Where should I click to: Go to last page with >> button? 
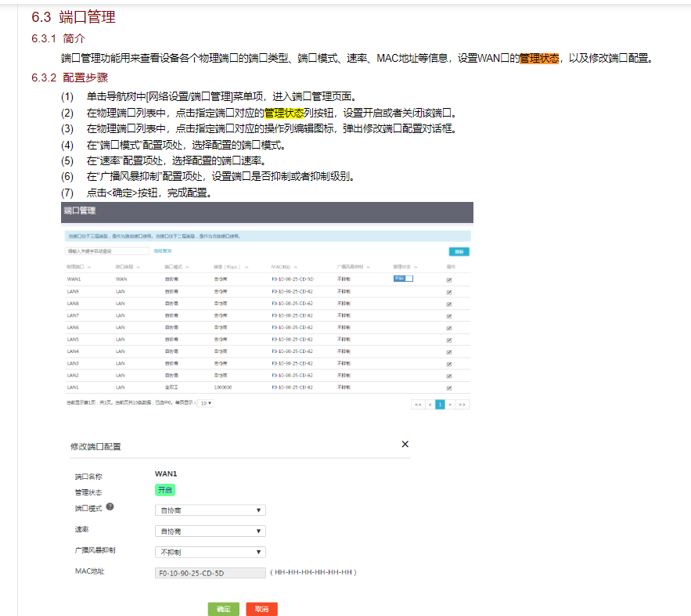(462, 405)
